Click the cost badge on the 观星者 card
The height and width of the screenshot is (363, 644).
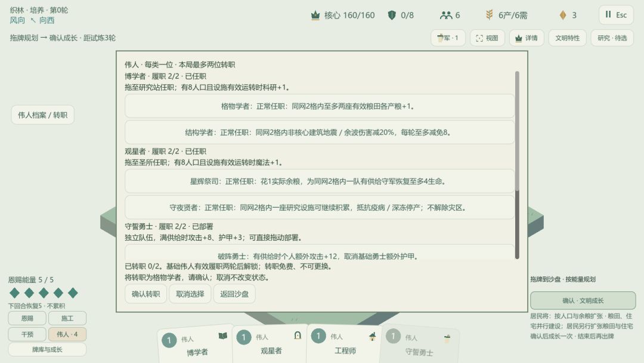click(x=243, y=337)
